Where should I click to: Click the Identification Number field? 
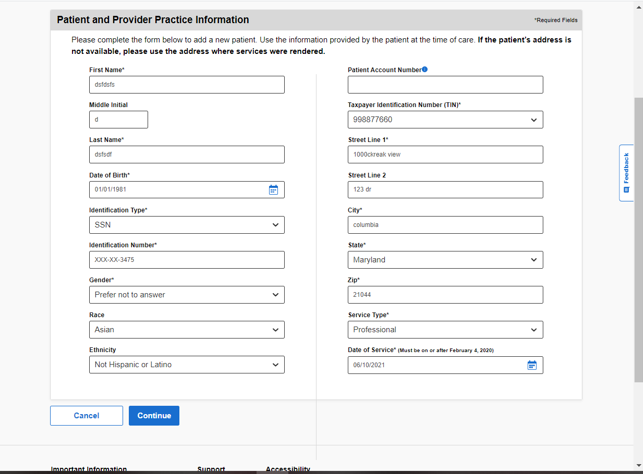(x=186, y=260)
